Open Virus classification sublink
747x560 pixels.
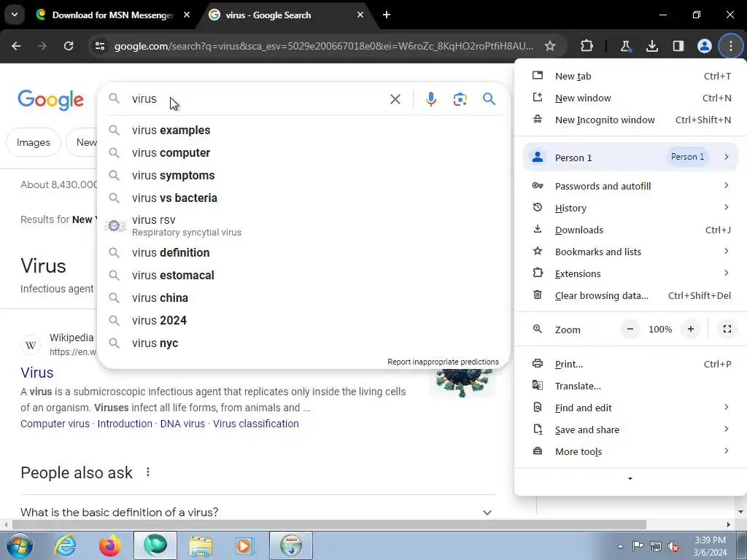click(x=256, y=424)
